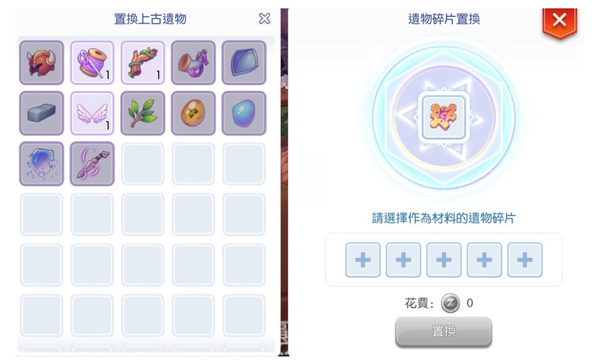The image size is (602, 364).
Task: Pick the vine-wrapped wooden branch relic
Action: [x=143, y=63]
